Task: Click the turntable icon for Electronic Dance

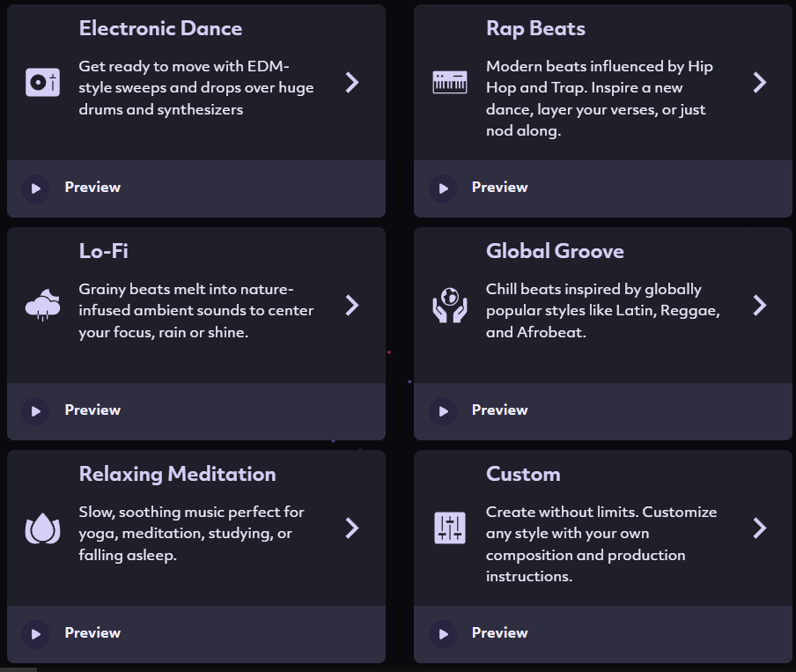Action: (42, 82)
